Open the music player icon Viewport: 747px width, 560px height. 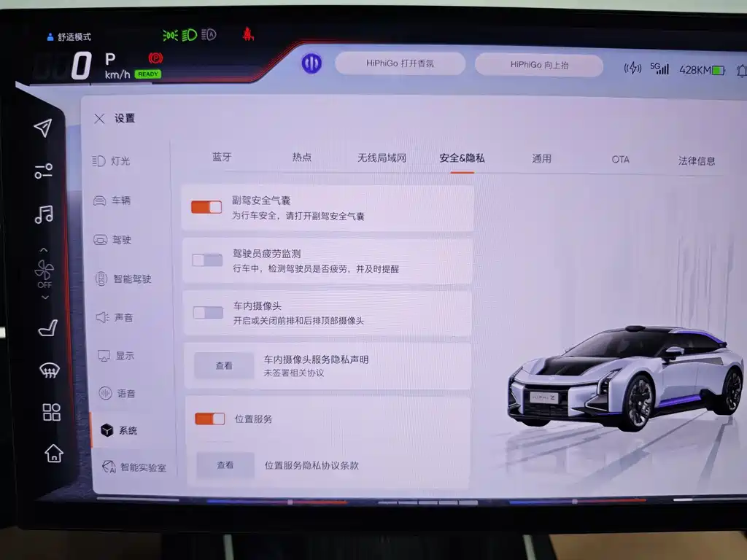pyautogui.click(x=44, y=215)
